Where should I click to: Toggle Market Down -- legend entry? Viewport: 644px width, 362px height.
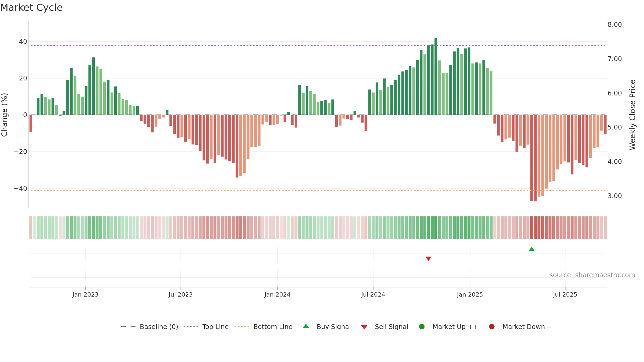(x=520, y=327)
